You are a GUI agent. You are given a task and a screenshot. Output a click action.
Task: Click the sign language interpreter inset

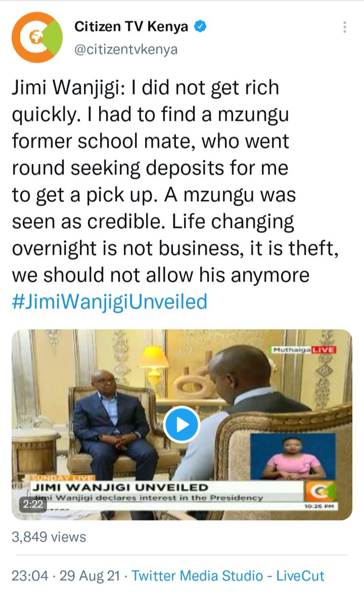point(293,457)
